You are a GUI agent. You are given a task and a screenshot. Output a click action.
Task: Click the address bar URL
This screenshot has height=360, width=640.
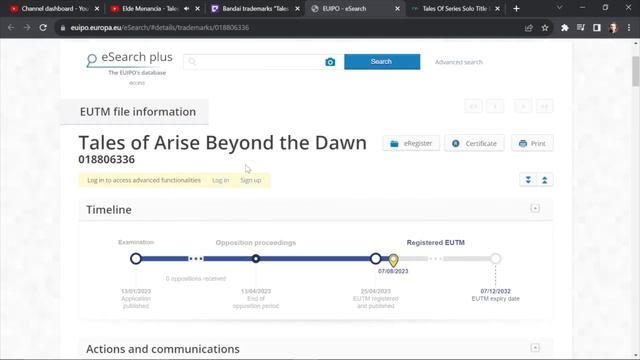[x=160, y=28]
